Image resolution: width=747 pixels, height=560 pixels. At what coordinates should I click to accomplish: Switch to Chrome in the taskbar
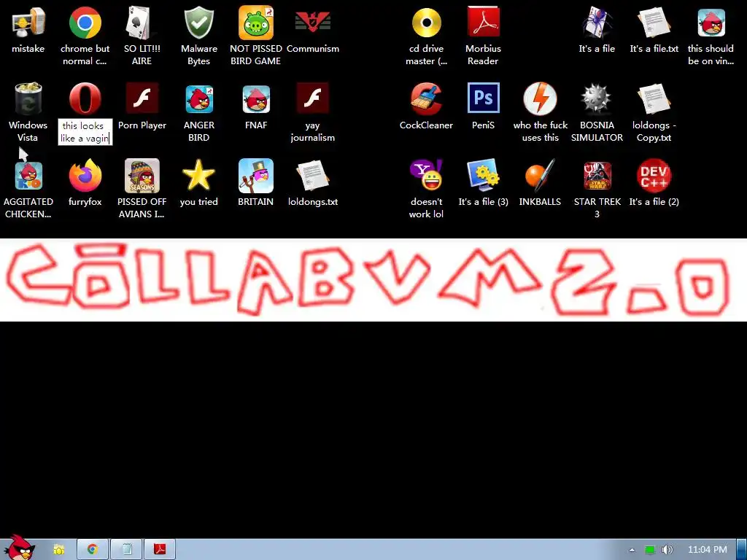pos(93,550)
